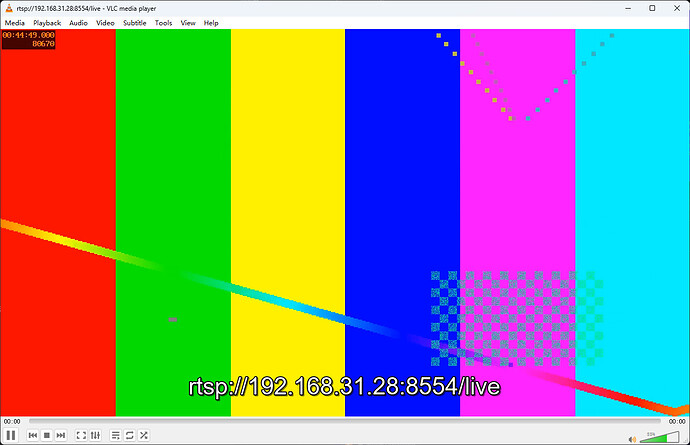Skip to next media item
The width and height of the screenshot is (690, 445).
[61, 435]
